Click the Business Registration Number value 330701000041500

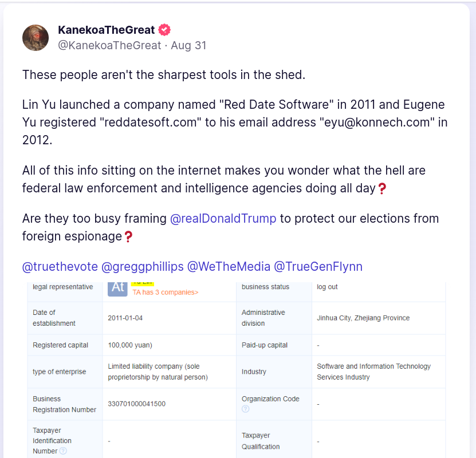tap(137, 404)
